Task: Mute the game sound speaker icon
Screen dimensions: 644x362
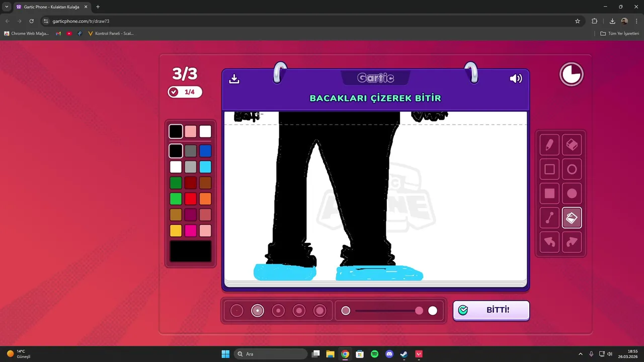Action: tap(516, 78)
